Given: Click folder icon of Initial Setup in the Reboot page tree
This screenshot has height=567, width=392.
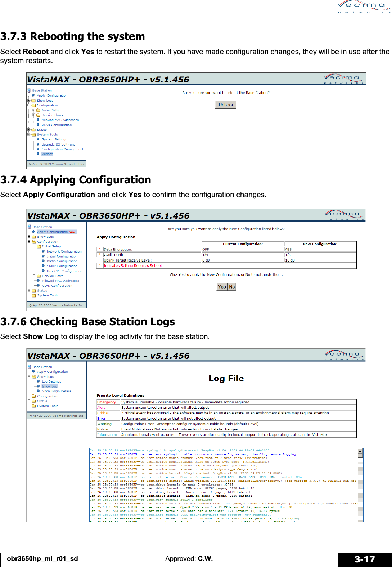Looking at the screenshot, I should tap(38, 110).
